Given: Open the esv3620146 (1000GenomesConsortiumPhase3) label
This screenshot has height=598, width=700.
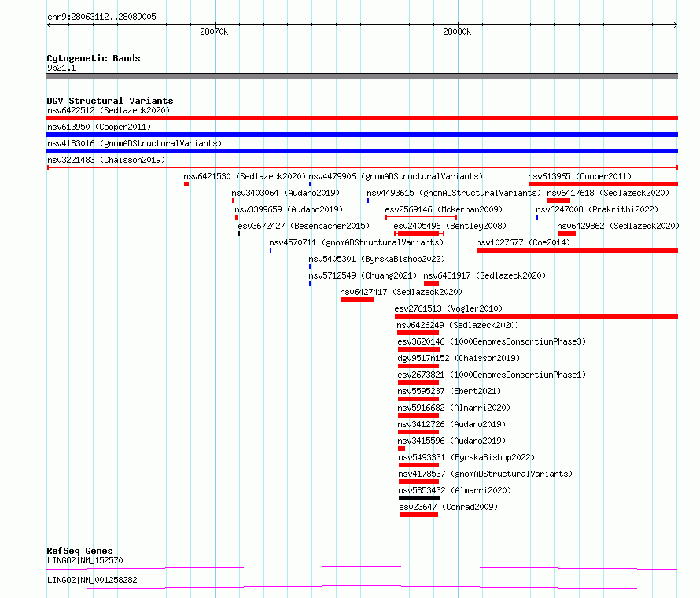Looking at the screenshot, I should point(492,341).
